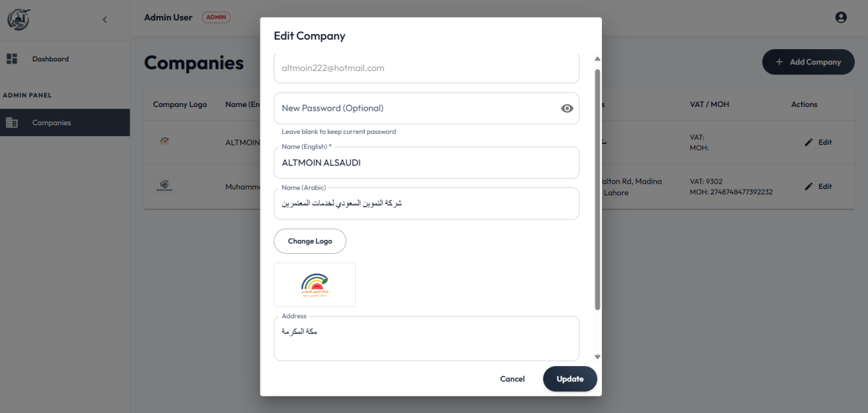The image size is (868, 413).
Task: Click the Name (Arabic) text field
Action: tap(425, 204)
